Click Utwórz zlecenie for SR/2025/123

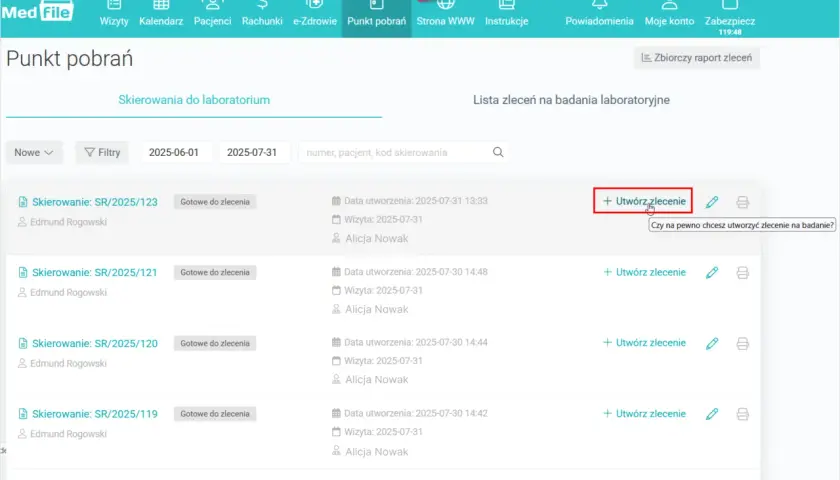644,201
